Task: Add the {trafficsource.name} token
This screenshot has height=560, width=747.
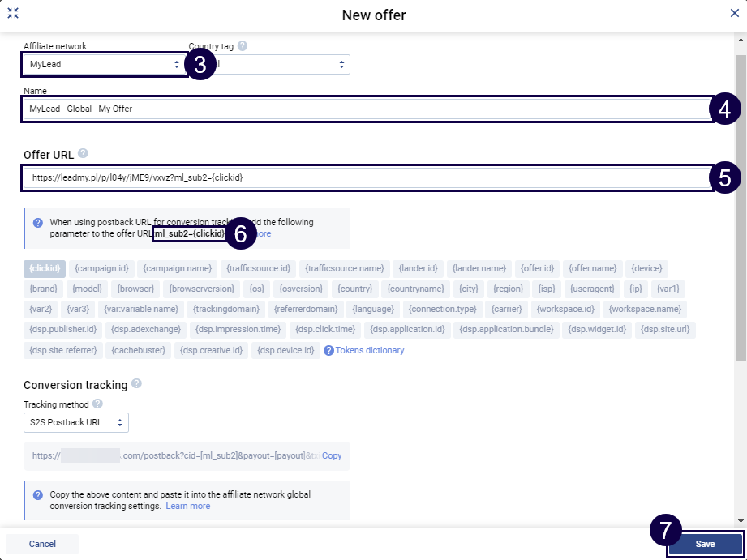Action: (x=345, y=268)
